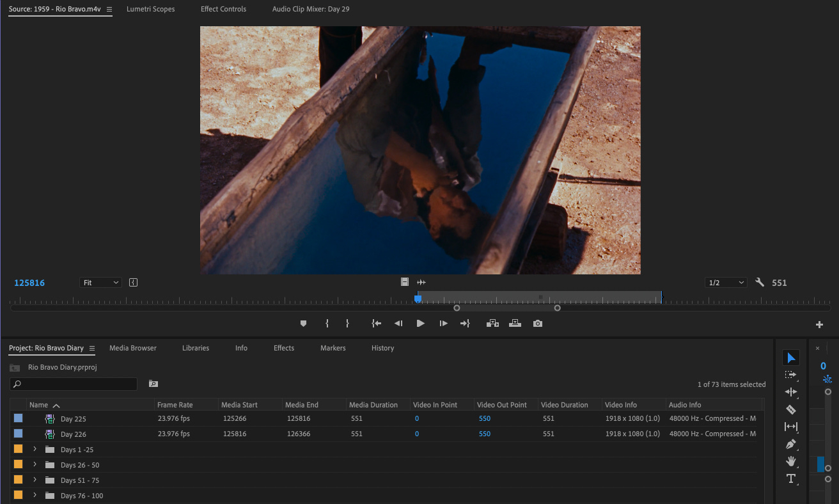
Task: Select the Slip tool
Action: (x=791, y=427)
